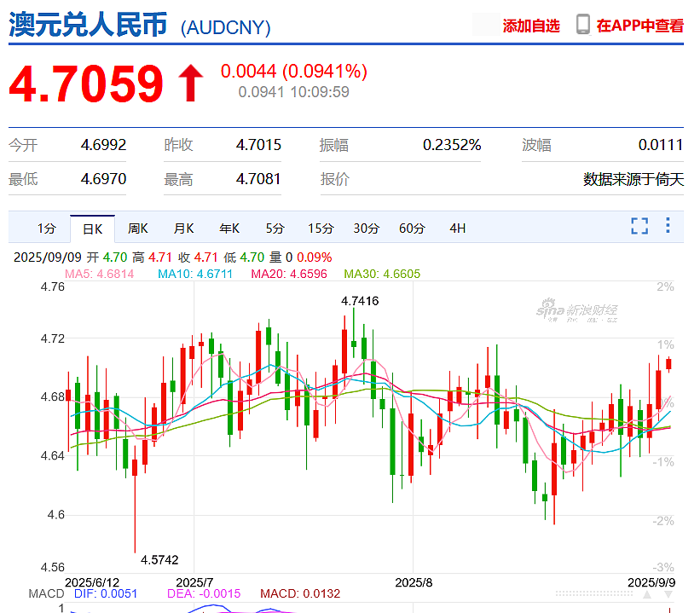Select the 日K chart tab
Image resolution: width=700 pixels, height=613 pixels.
(x=92, y=229)
